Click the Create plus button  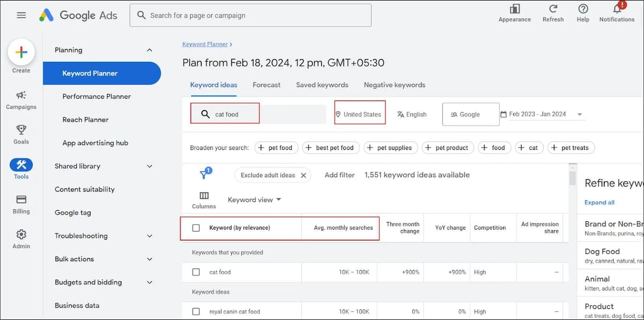21,52
